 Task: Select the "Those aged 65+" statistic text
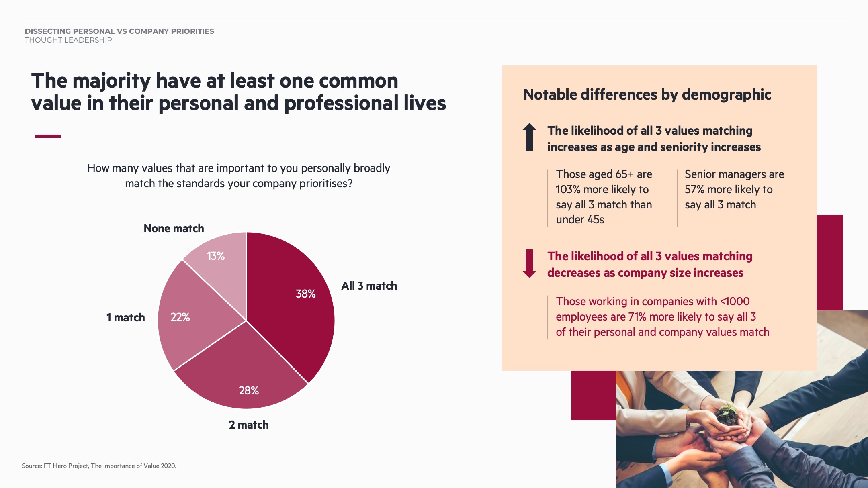tap(604, 197)
